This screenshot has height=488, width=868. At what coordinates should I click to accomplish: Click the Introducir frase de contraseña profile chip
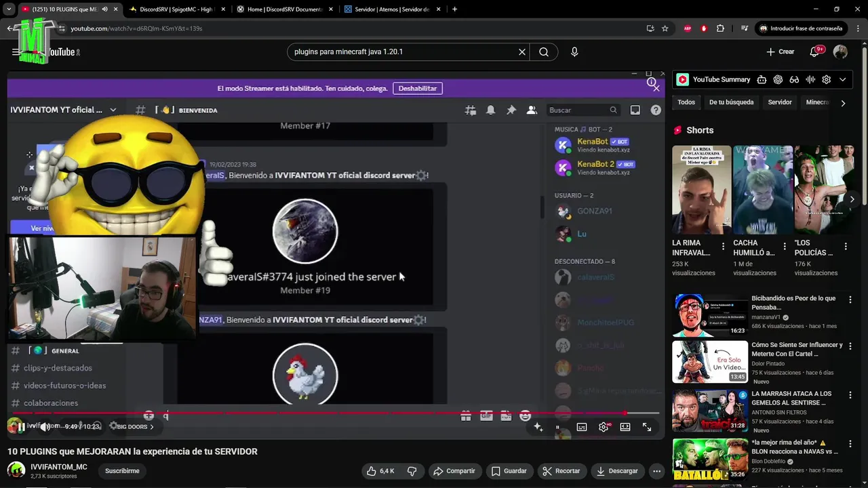click(802, 28)
